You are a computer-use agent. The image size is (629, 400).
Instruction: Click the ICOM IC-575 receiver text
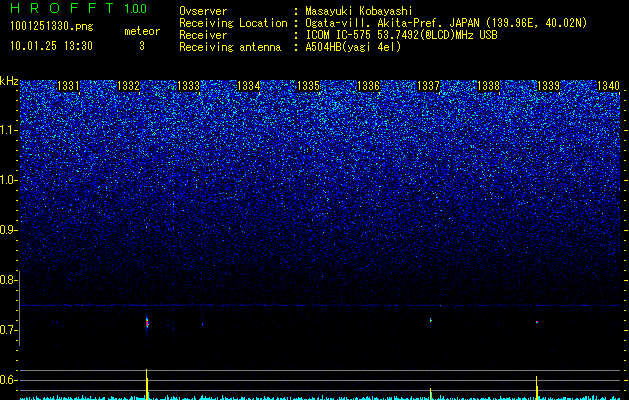(401, 35)
